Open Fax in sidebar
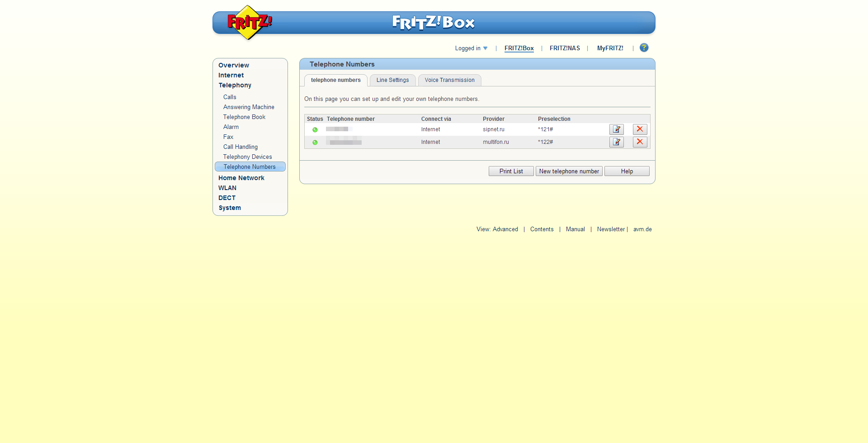 tap(228, 137)
